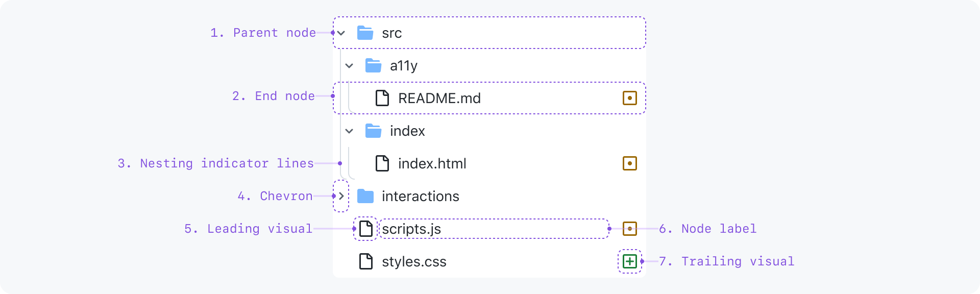Click the src folder icon
This screenshot has height=294, width=980.
(365, 33)
